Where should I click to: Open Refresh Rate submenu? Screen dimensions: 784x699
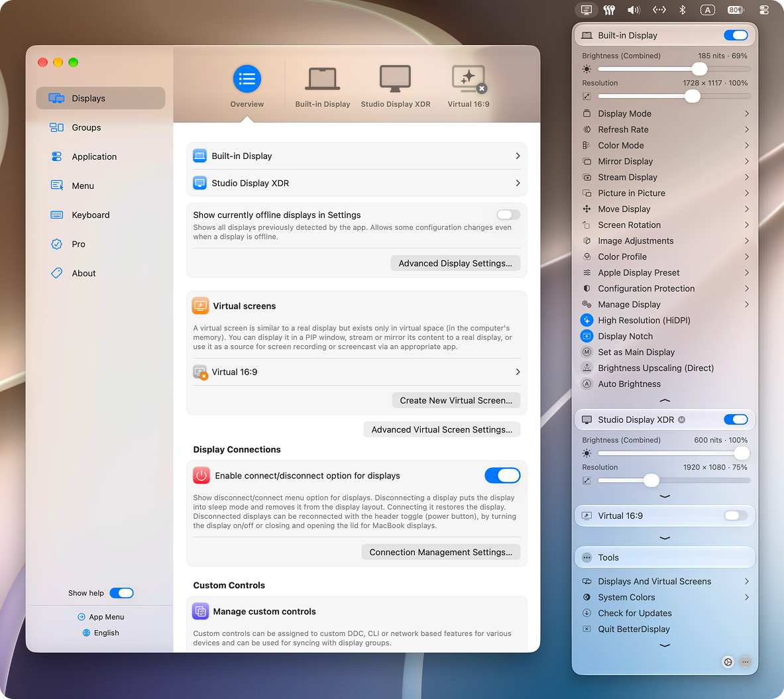[x=666, y=129]
